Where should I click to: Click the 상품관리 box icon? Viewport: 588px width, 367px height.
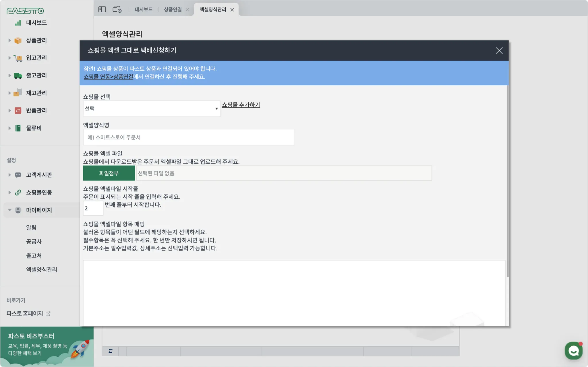[x=18, y=40]
